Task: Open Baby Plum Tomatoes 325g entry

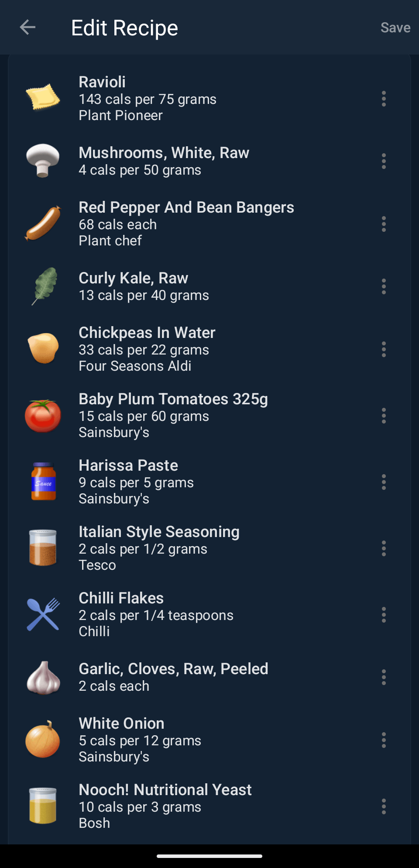Action: pos(173,415)
